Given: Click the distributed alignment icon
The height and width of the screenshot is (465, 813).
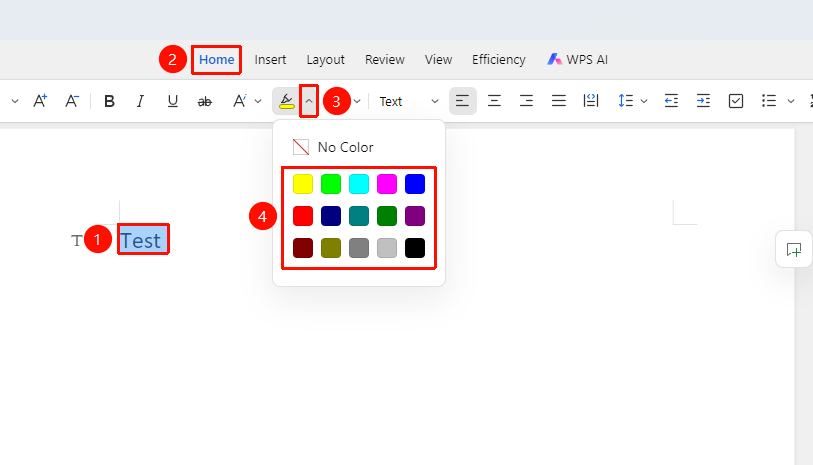Looking at the screenshot, I should click(591, 101).
